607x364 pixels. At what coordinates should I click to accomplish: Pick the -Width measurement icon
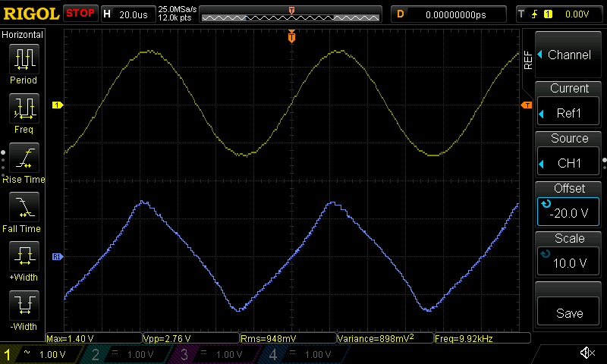pos(24,306)
